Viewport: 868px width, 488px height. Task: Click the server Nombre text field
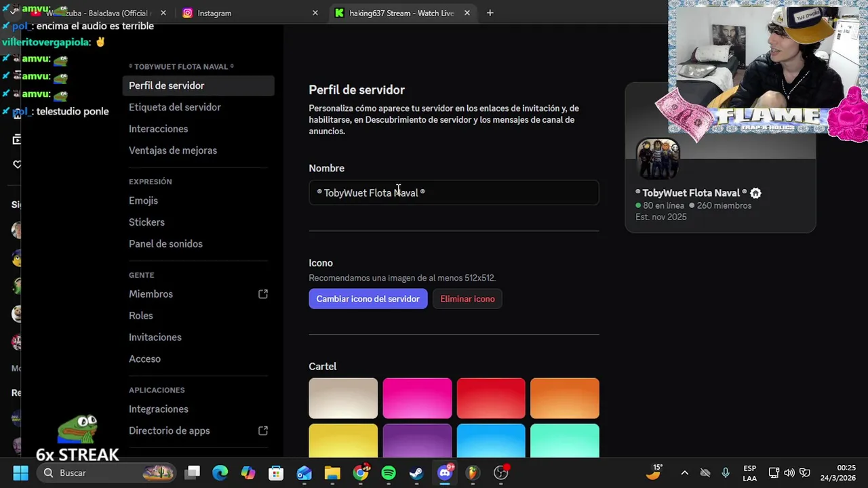coord(454,192)
